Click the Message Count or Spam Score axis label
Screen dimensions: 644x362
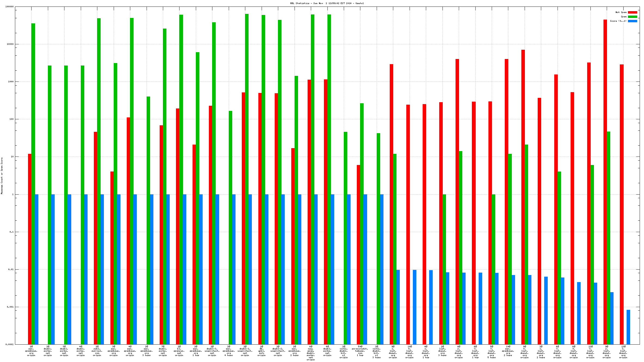(x=2, y=176)
